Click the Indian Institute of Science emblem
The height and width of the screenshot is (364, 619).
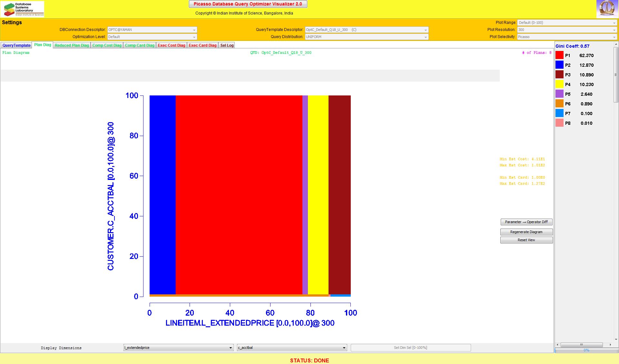tap(607, 9)
